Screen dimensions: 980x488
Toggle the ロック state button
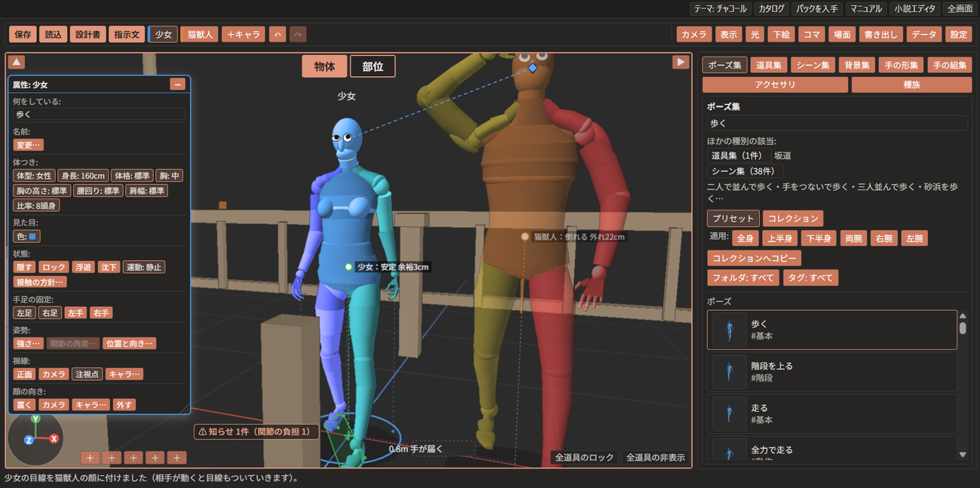(54, 267)
